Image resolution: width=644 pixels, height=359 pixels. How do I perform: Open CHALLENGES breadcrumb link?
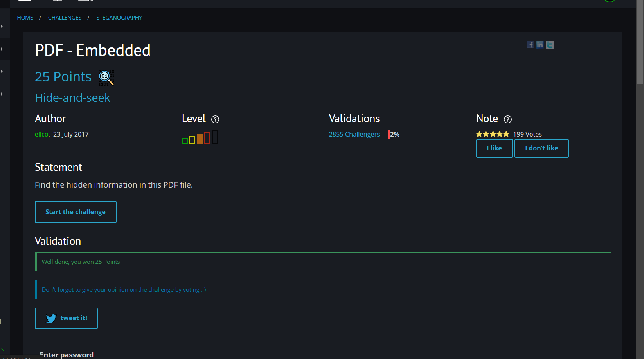tap(65, 18)
